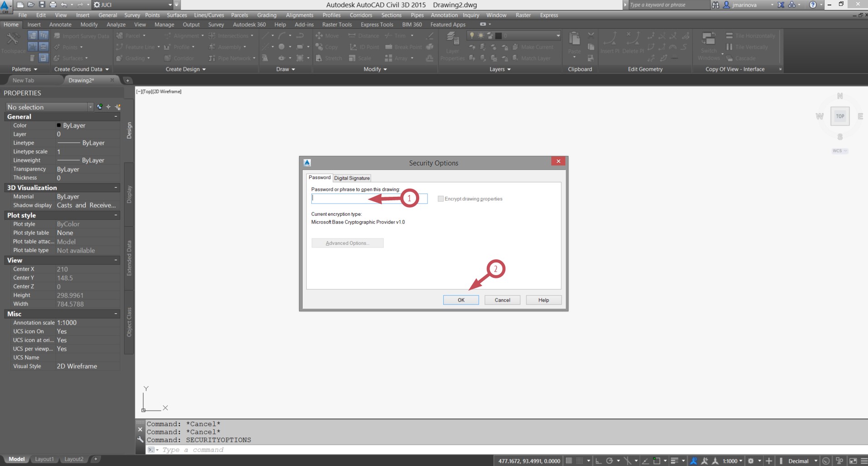Click the Save icon in the quick access toolbar
The width and height of the screenshot is (868, 466).
pos(42,5)
